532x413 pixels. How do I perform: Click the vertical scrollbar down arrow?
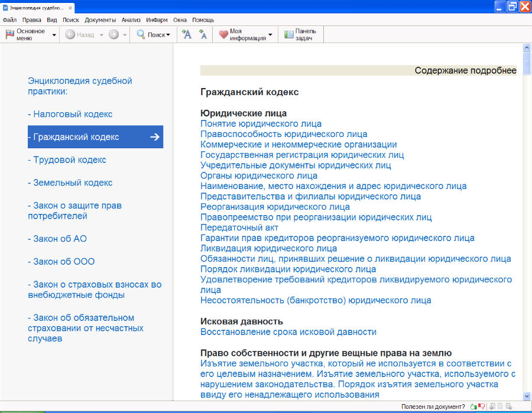coord(527,396)
